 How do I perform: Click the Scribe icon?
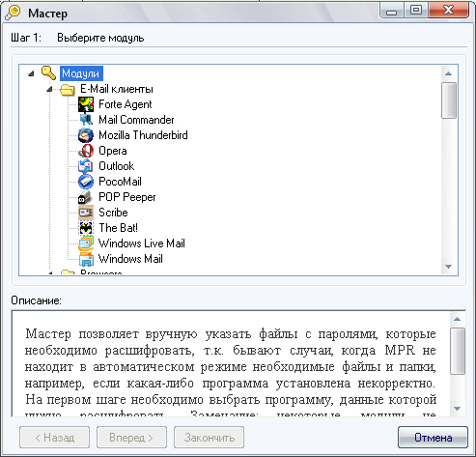(x=86, y=213)
